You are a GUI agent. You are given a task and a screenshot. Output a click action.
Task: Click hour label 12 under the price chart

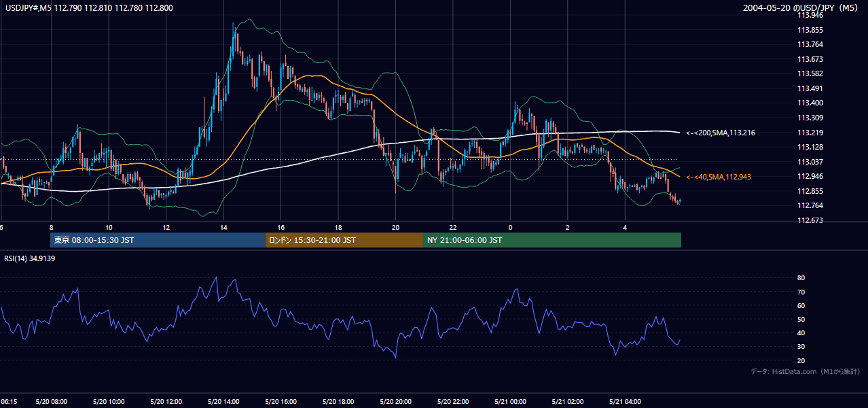166,228
